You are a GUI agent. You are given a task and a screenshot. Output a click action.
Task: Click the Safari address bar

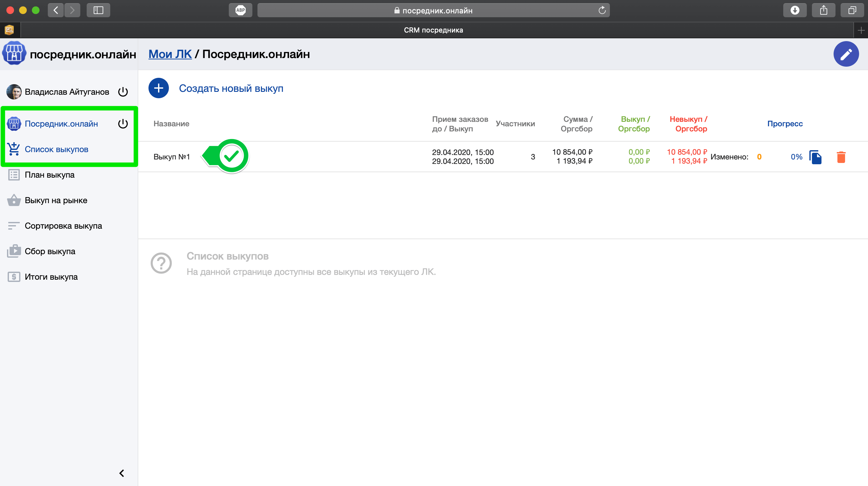(x=433, y=11)
